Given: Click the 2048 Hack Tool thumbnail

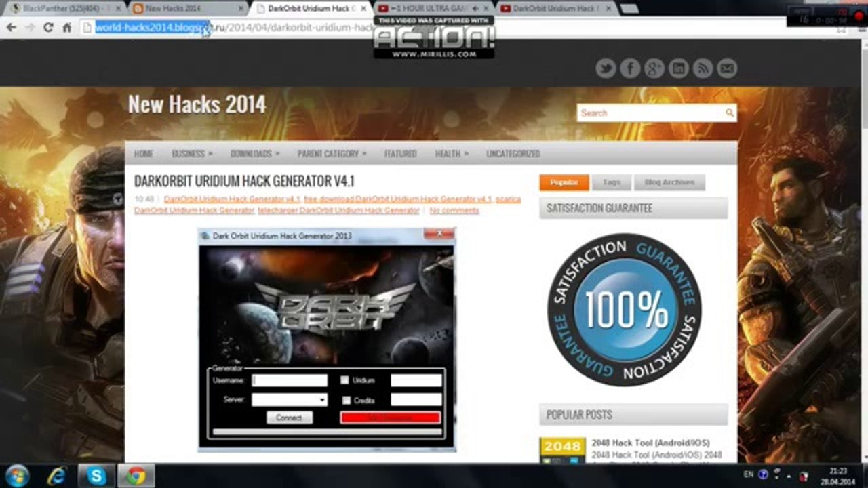Looking at the screenshot, I should click(562, 451).
